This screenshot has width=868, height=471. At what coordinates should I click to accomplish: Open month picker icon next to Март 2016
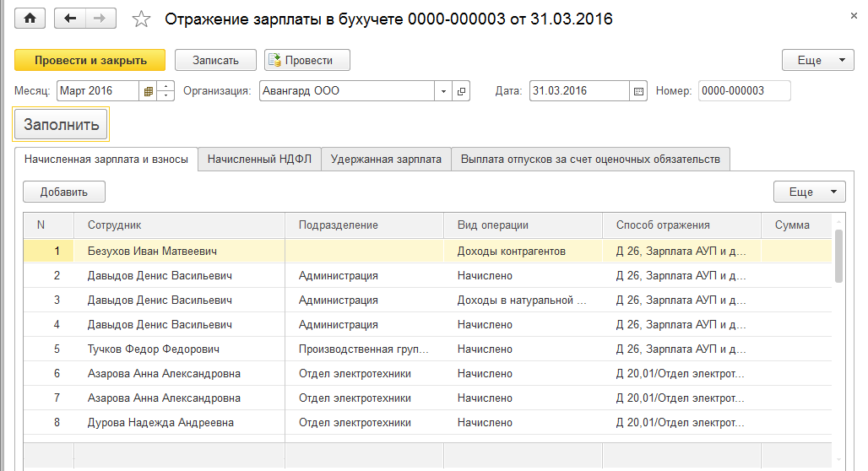(x=149, y=91)
